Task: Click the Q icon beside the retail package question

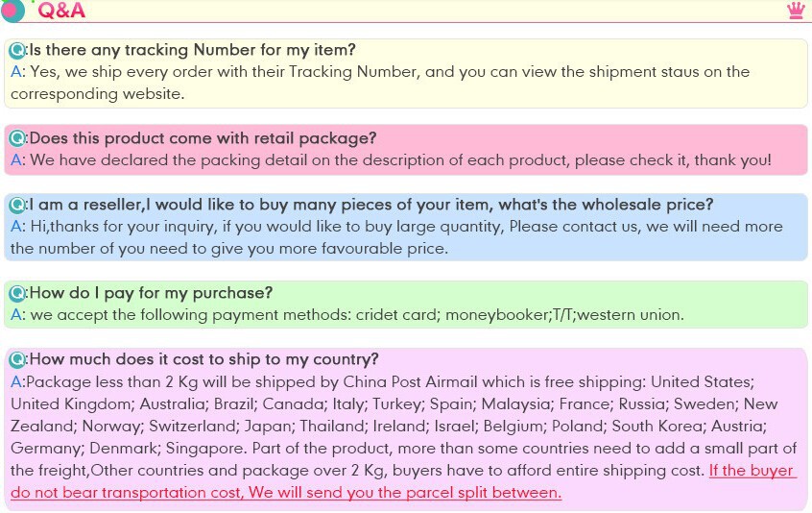Action: click(17, 138)
